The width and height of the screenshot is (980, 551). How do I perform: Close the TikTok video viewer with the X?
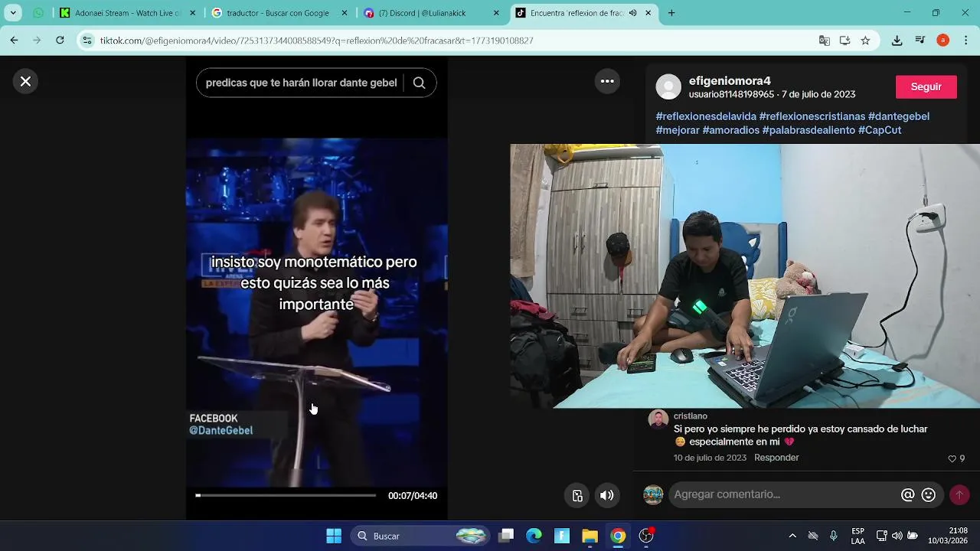25,81
